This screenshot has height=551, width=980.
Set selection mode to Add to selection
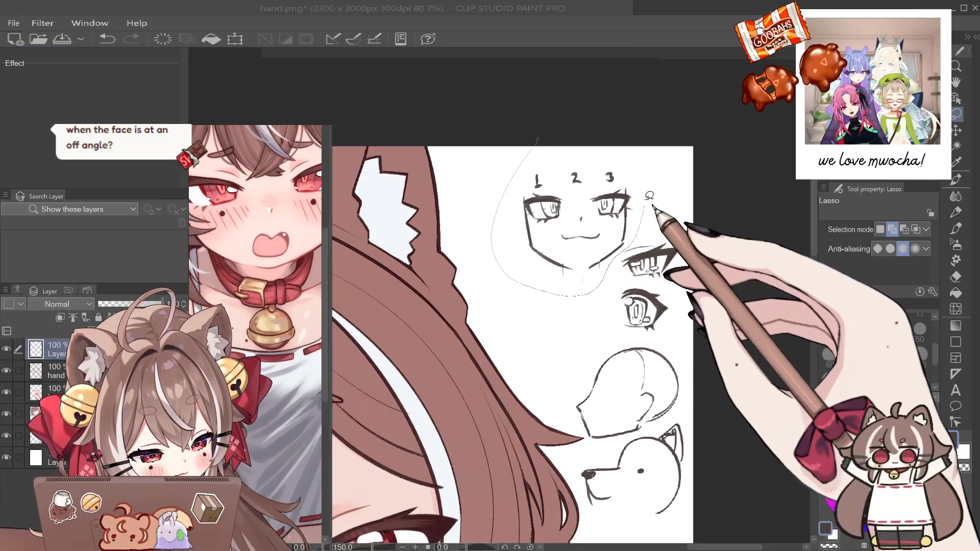pyautogui.click(x=892, y=230)
